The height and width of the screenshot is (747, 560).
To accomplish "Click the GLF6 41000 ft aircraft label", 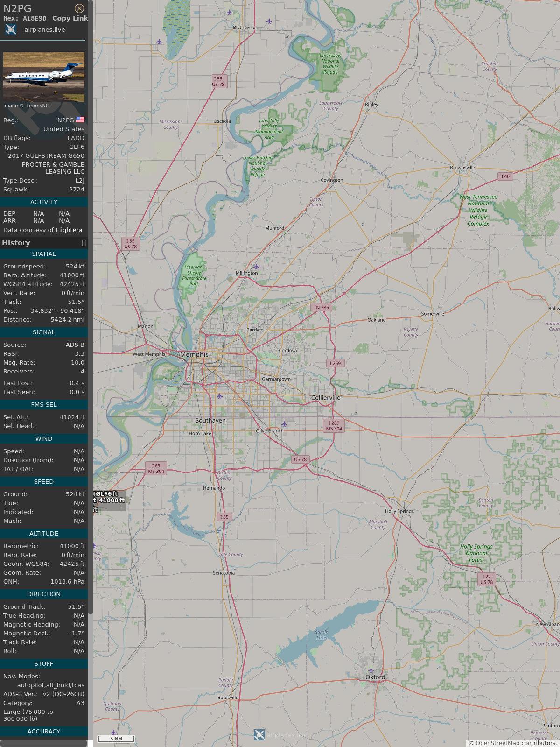I will click(110, 500).
